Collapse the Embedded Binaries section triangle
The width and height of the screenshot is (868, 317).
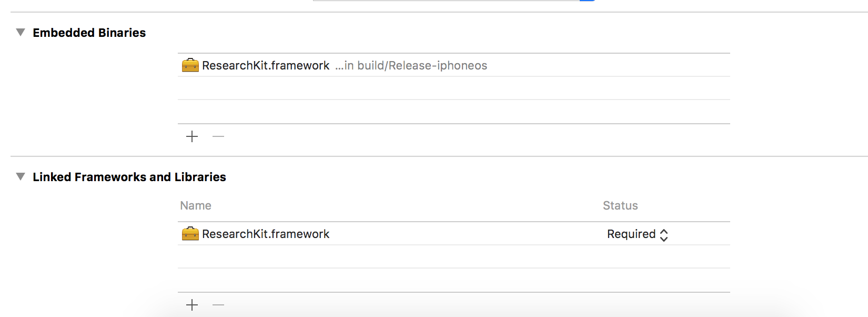point(21,33)
